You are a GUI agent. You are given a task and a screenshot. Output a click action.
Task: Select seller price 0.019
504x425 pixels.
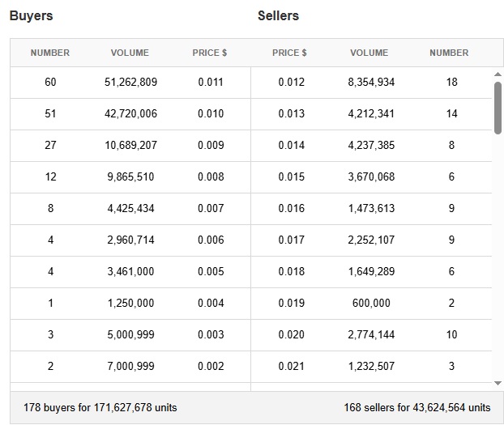tap(291, 303)
